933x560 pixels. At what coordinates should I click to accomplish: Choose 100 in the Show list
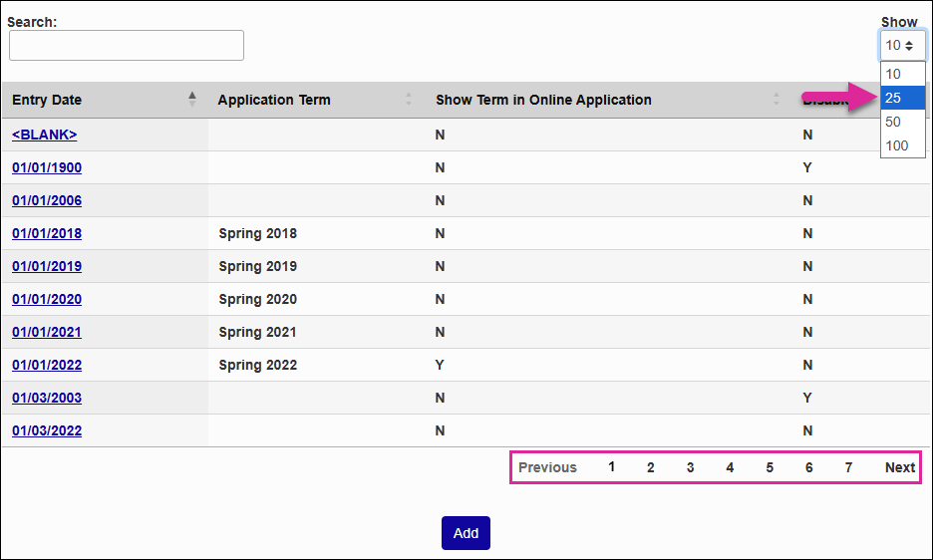(903, 145)
